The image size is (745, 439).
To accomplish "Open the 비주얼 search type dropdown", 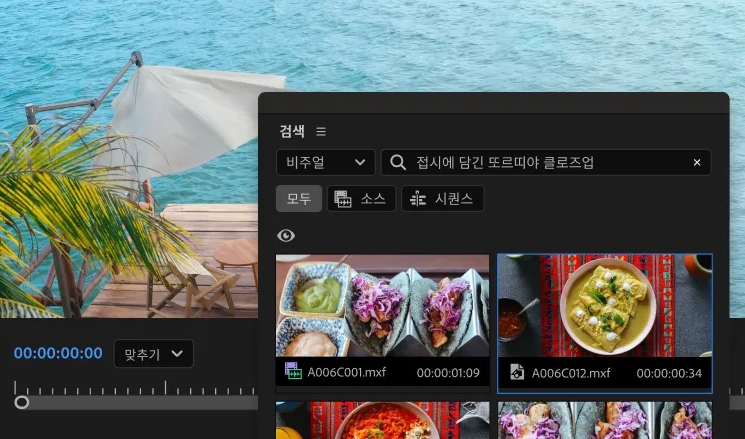I will [x=325, y=162].
